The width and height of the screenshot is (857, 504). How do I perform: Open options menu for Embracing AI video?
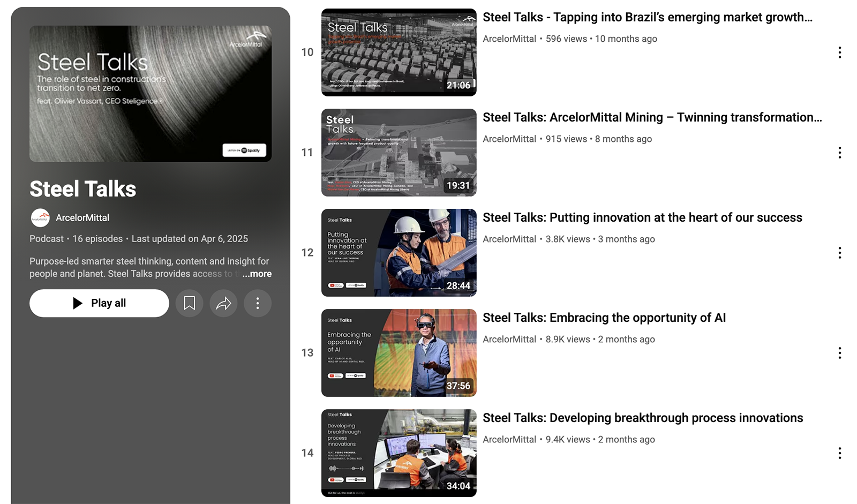[x=839, y=353]
